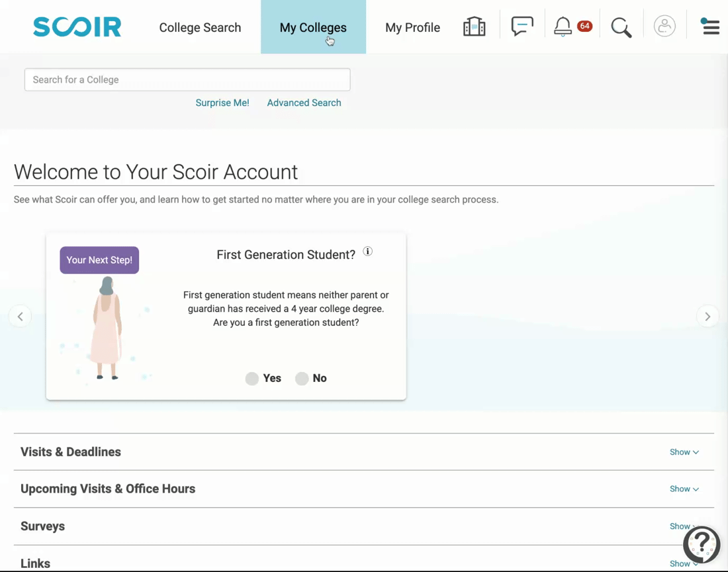Click the Links heading
This screenshot has width=728, height=572.
click(35, 563)
